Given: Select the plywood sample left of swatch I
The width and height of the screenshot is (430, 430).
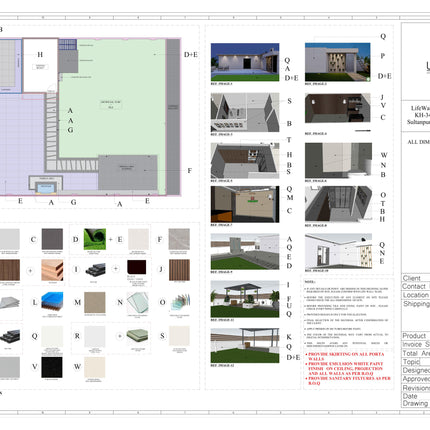Looking at the screenshot, I should click(x=52, y=270).
